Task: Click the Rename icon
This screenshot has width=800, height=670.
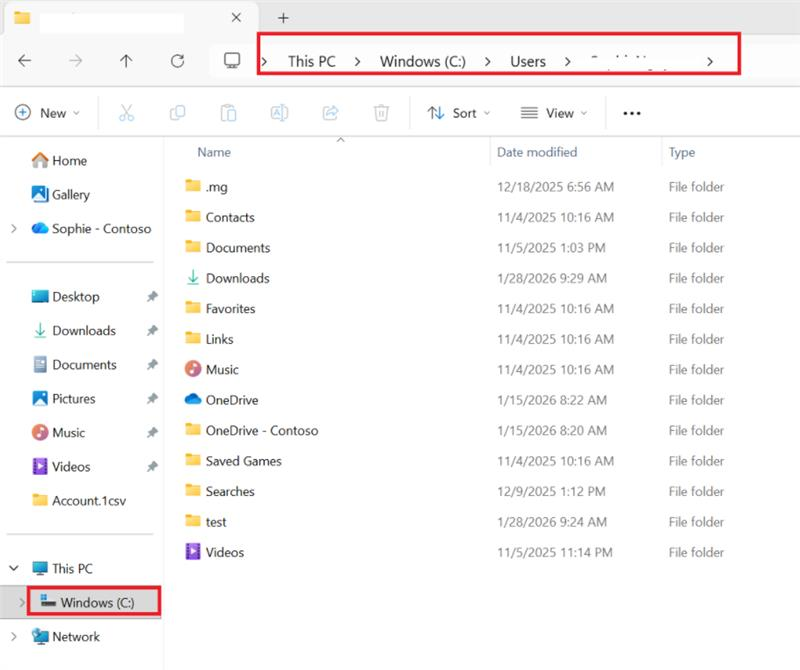Action: click(x=279, y=113)
